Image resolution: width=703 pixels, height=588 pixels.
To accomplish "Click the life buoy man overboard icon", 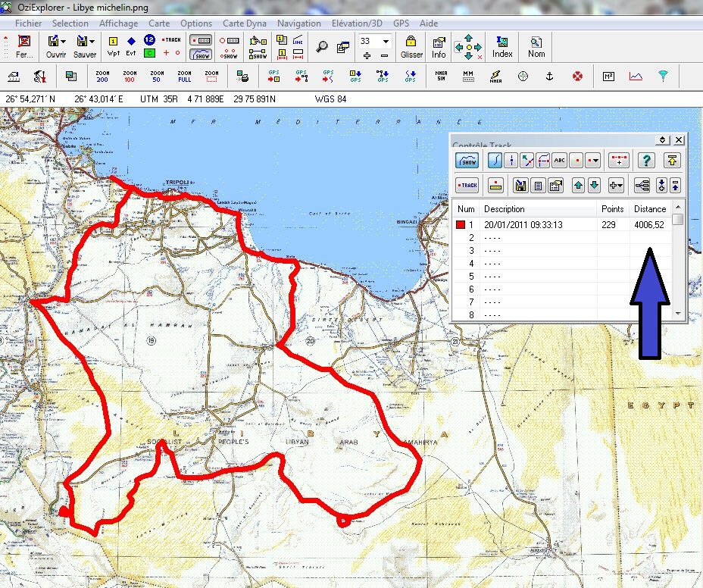I will pyautogui.click(x=577, y=77).
